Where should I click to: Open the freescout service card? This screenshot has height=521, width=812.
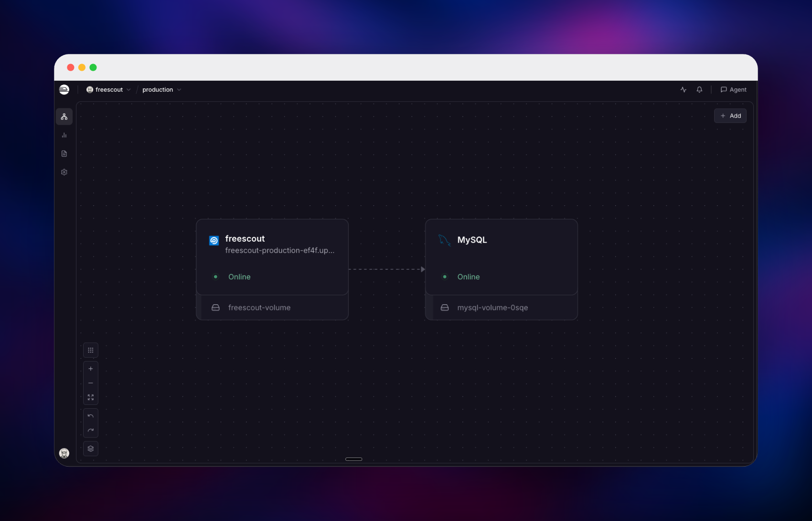(272, 257)
